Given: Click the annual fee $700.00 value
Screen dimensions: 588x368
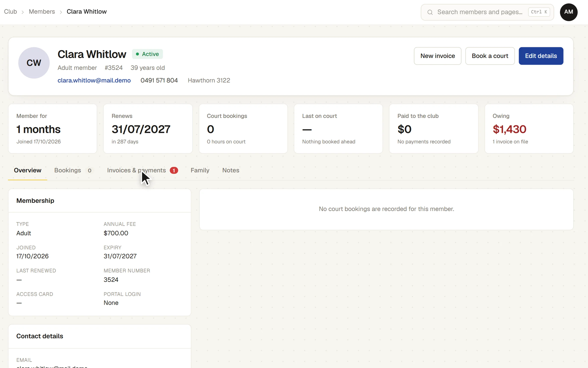Looking at the screenshot, I should 116,233.
